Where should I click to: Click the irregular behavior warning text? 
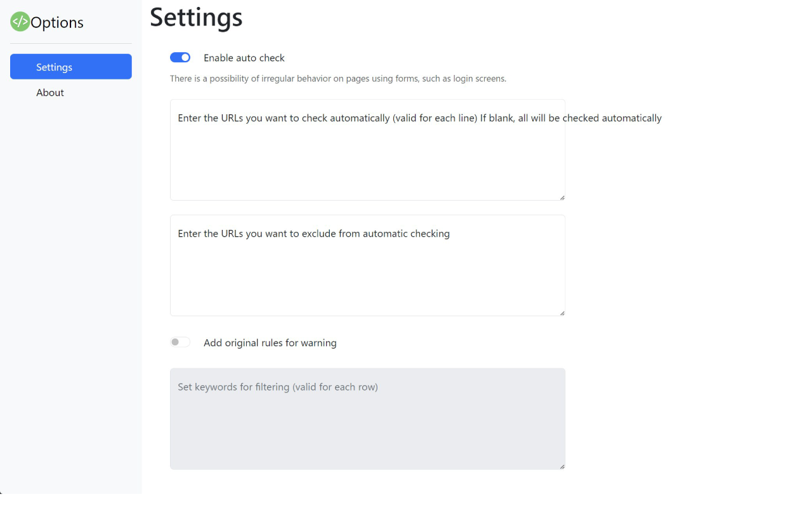pyautogui.click(x=337, y=79)
